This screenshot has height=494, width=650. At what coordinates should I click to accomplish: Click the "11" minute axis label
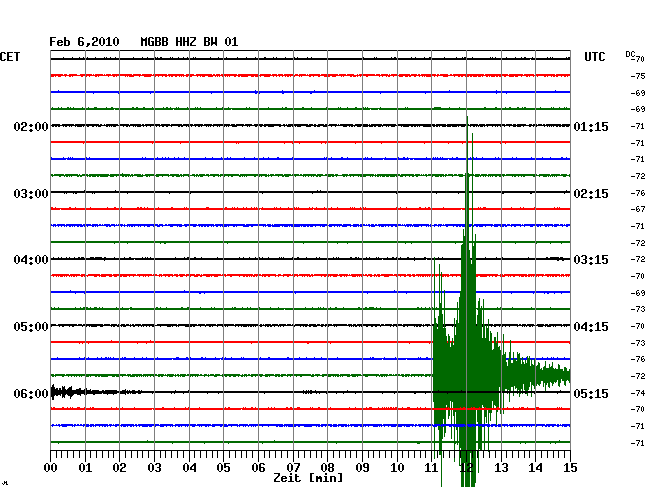(432, 467)
